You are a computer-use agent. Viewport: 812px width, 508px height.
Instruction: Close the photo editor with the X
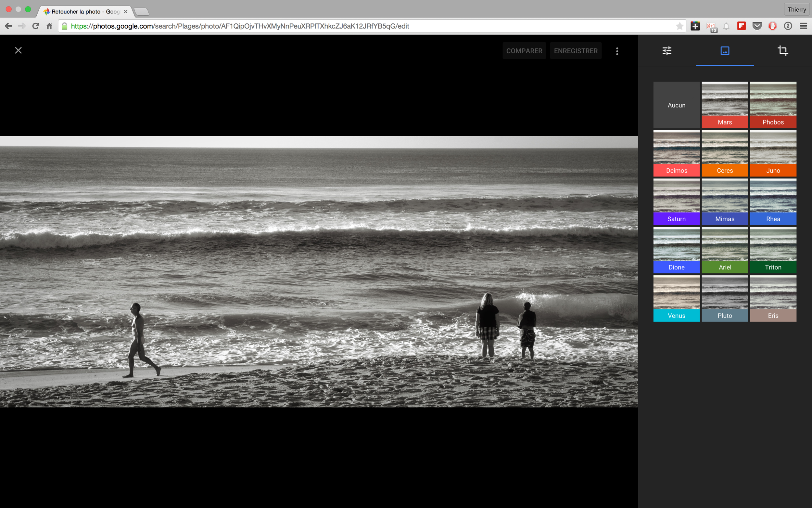[x=19, y=50]
